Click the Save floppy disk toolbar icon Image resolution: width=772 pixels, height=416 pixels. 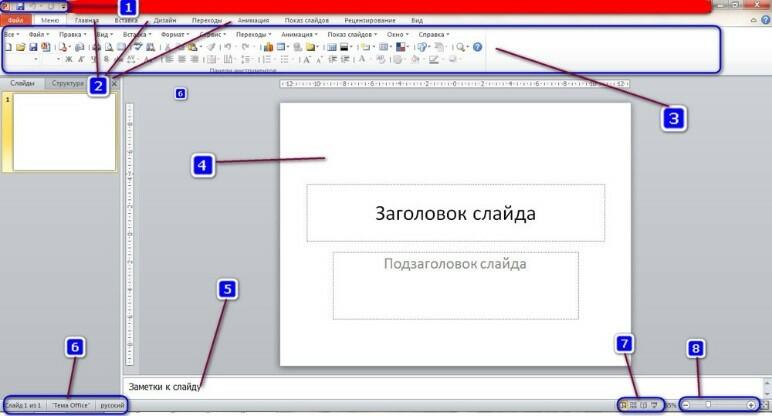pos(33,47)
